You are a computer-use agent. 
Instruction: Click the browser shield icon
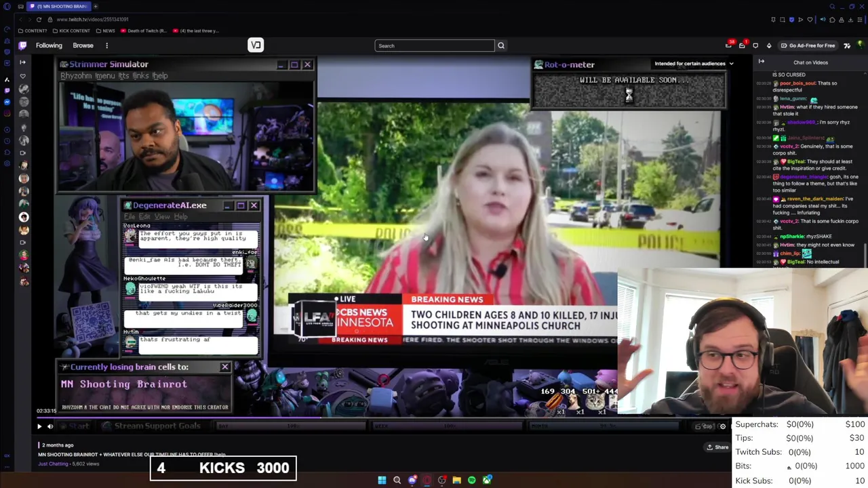click(791, 20)
